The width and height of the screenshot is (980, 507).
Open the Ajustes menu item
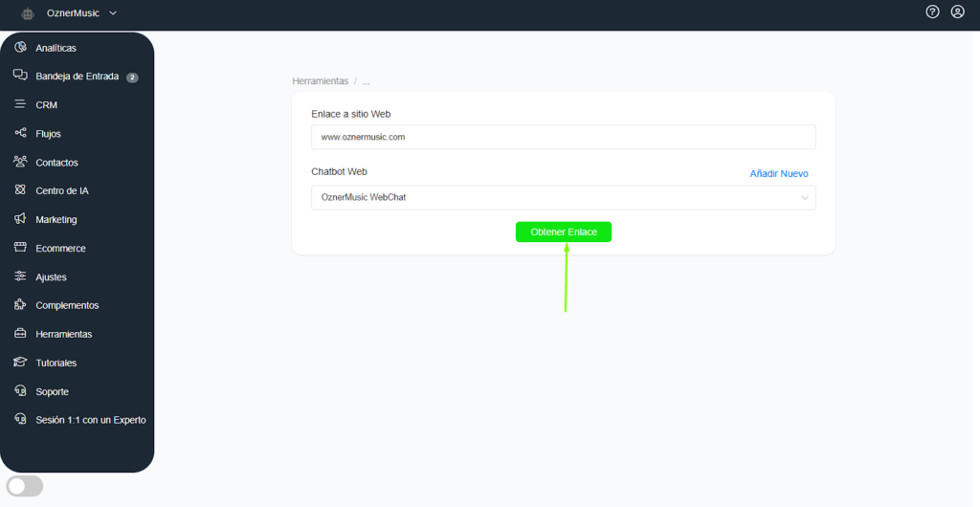point(51,277)
